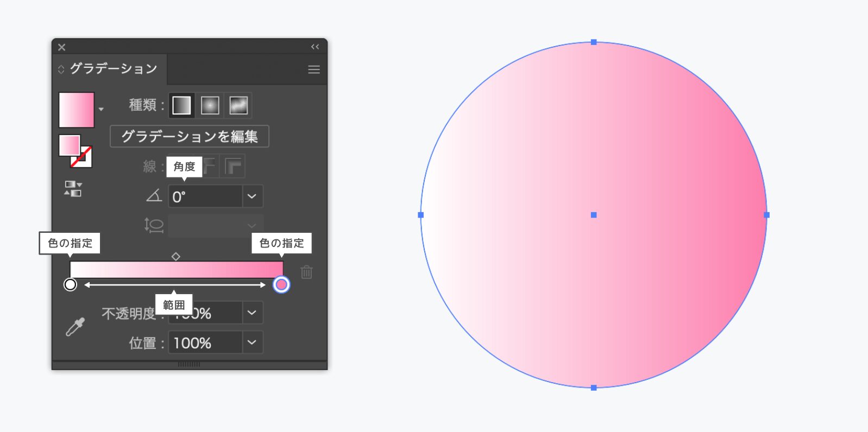The image size is (868, 432).
Task: Collapse the panel with the double-arrow icon
Action: (315, 47)
